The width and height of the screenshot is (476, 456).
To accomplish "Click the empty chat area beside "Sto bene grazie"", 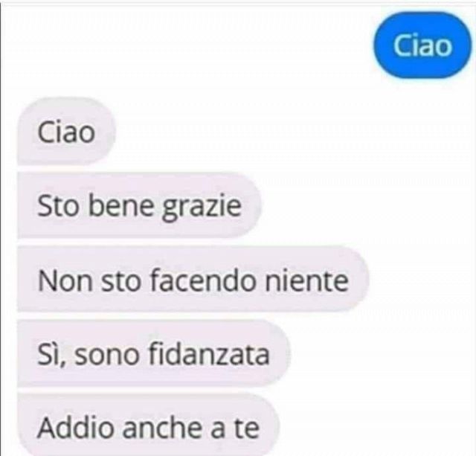I will coord(364,206).
